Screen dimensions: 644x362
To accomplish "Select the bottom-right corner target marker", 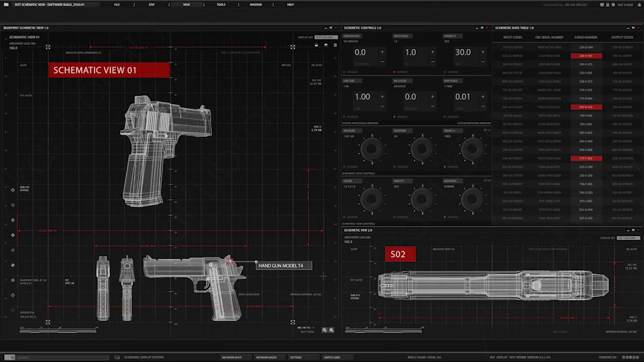I will 293,322.
